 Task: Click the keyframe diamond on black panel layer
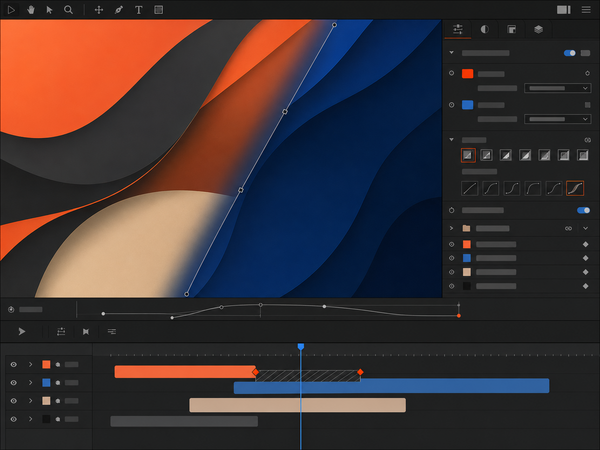[x=585, y=286]
